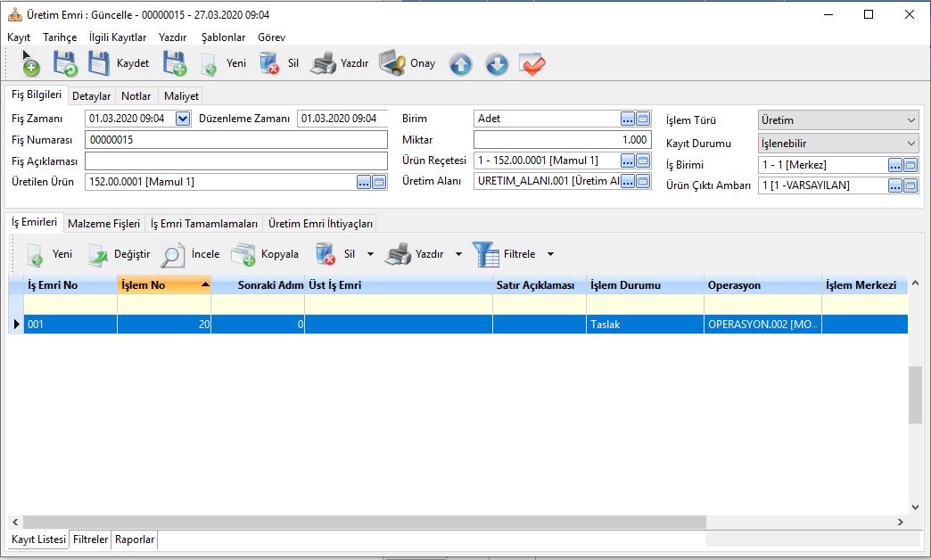Expand the Yazdır dropdown arrow in İş Emirleri toolbar
This screenshot has width=931, height=560.
(x=458, y=254)
